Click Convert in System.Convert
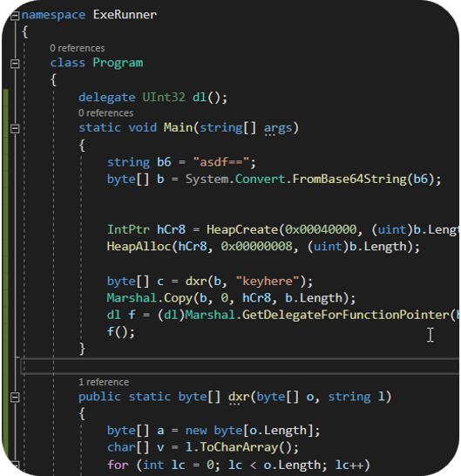 (x=260, y=179)
